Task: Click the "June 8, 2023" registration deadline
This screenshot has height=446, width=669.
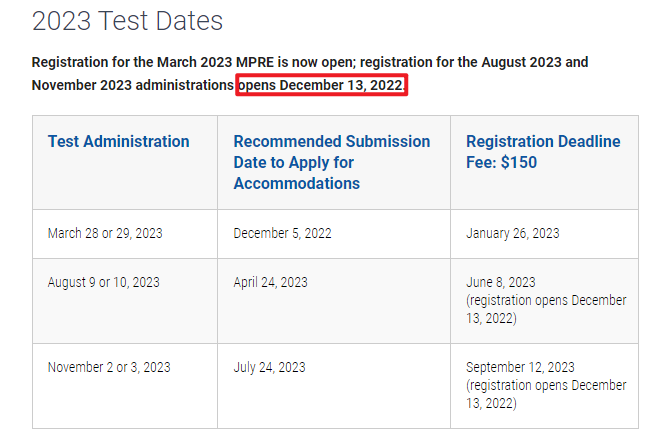Action: tap(501, 283)
